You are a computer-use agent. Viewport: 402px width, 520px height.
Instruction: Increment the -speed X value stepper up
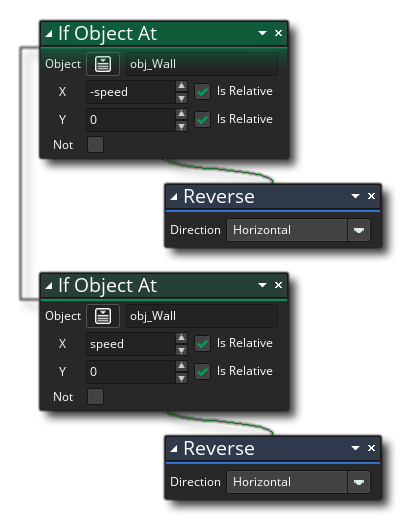pos(181,86)
